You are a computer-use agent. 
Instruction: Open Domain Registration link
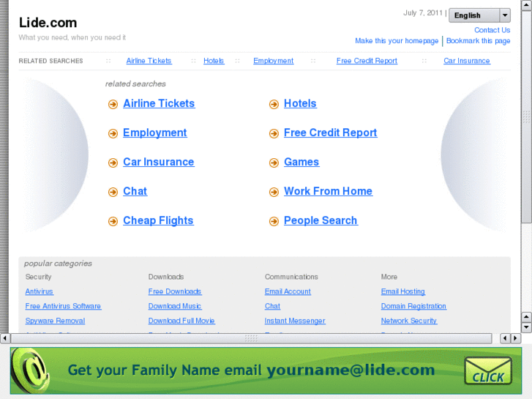[413, 306]
